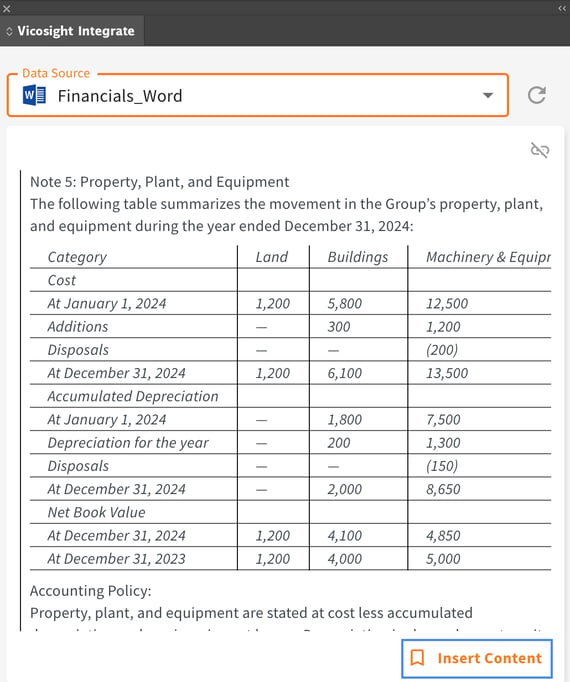
Task: Open the Data Source dropdown arrow
Action: [x=488, y=95]
